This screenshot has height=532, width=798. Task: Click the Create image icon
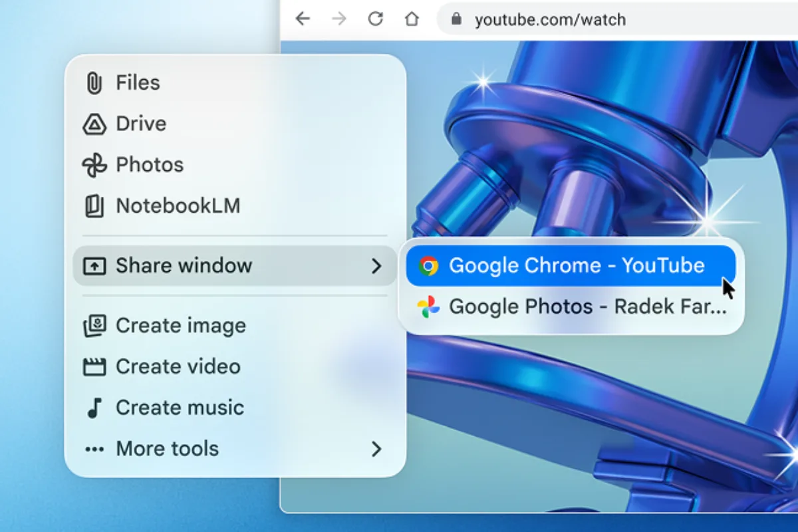click(94, 326)
